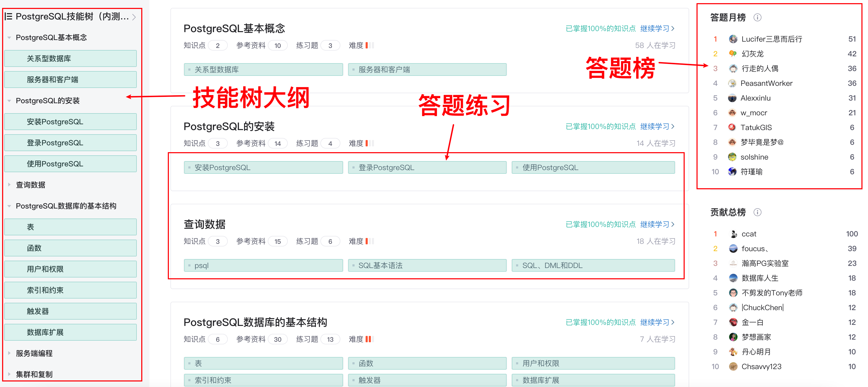Image resolution: width=868 pixels, height=387 pixels.
Task: Click 瀚高PG实验室's avatar in 贡献总榜
Action: tap(733, 263)
